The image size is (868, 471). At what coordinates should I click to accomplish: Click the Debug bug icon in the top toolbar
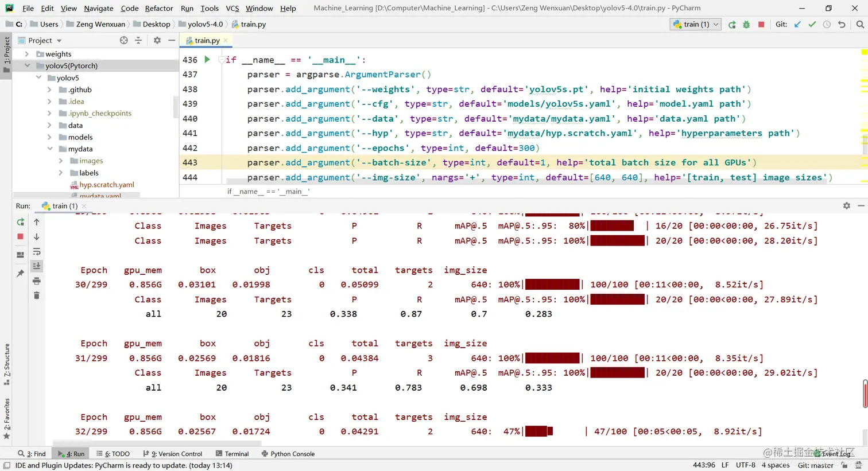pos(746,25)
